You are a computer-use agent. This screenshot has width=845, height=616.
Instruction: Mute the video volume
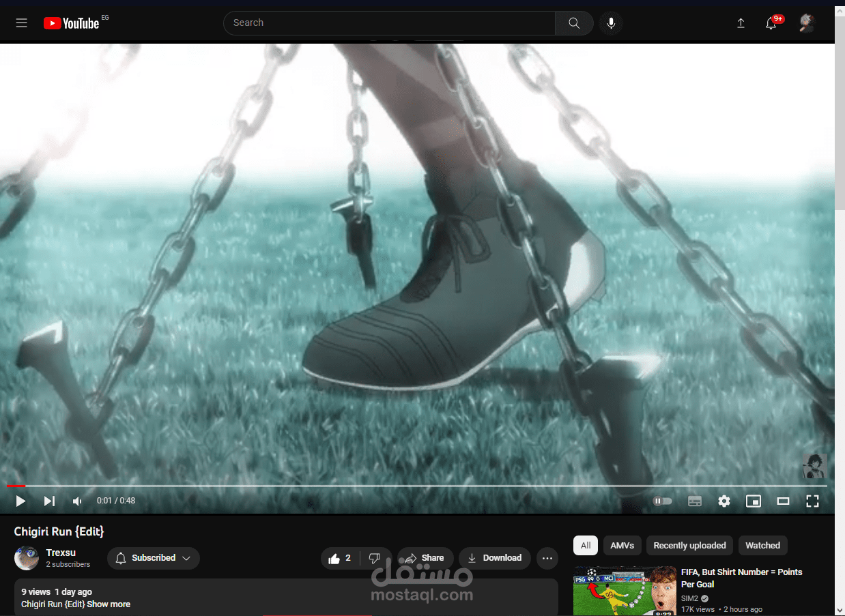[x=77, y=501]
